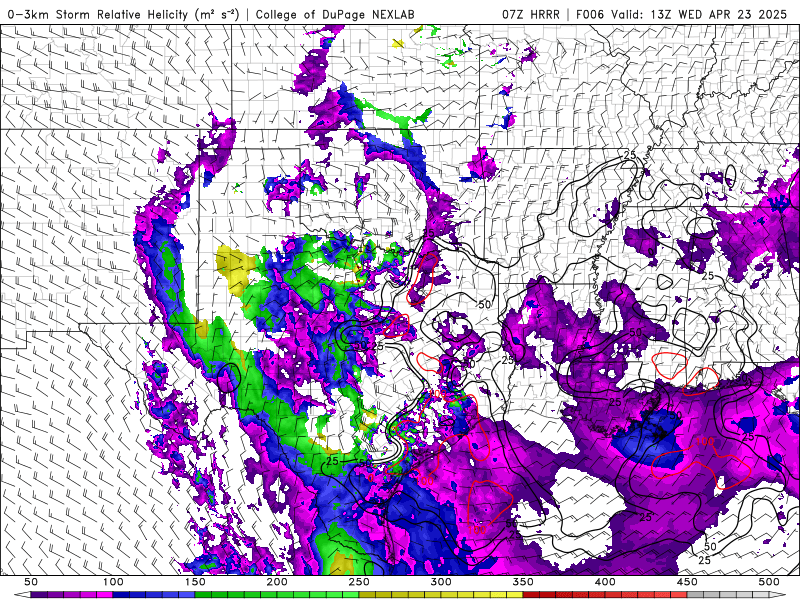Click the '07Z HRRR' model run text
The image size is (800, 600).
531,14
